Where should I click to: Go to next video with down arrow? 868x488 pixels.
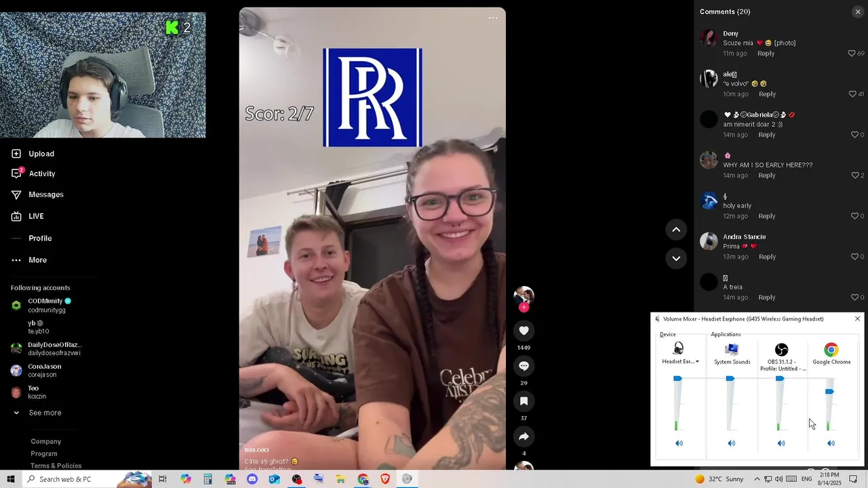(x=676, y=258)
